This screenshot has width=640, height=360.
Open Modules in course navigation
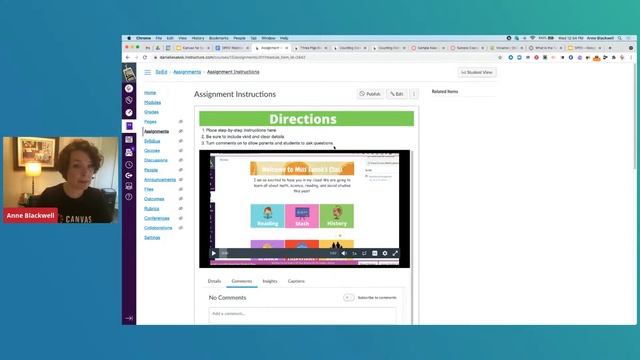(x=152, y=102)
